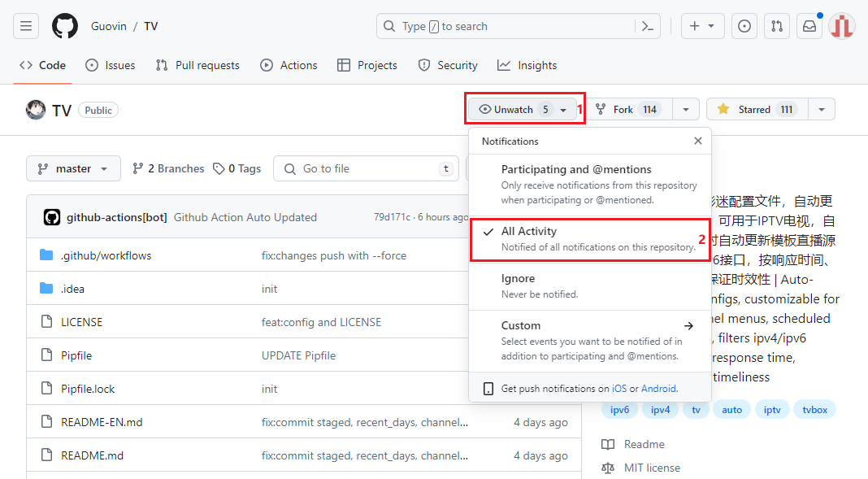
Task: Click the tvbox topic tag
Action: point(815,410)
